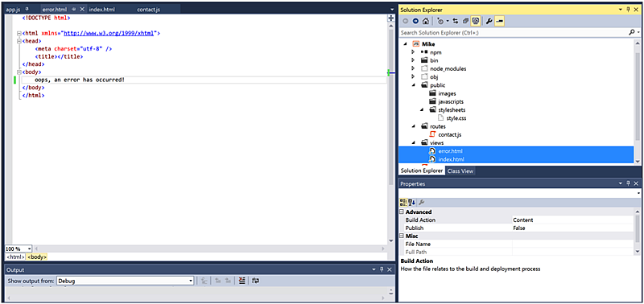Select index.html in Solution Explorer
This screenshot has width=644, height=304.
point(451,159)
